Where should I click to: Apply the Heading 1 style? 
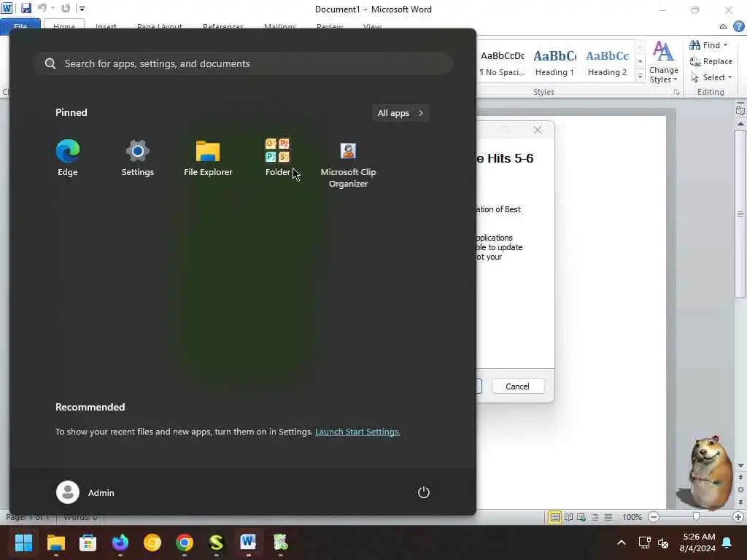click(554, 63)
